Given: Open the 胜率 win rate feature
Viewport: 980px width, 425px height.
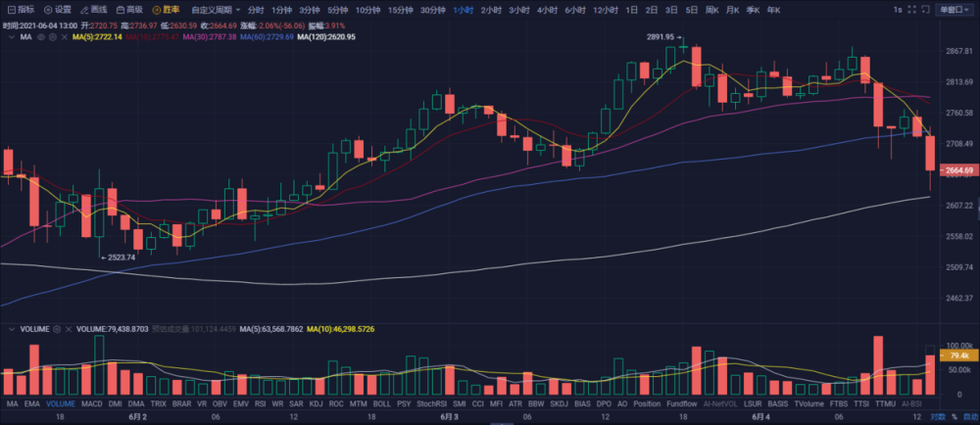Looking at the screenshot, I should tap(166, 10).
